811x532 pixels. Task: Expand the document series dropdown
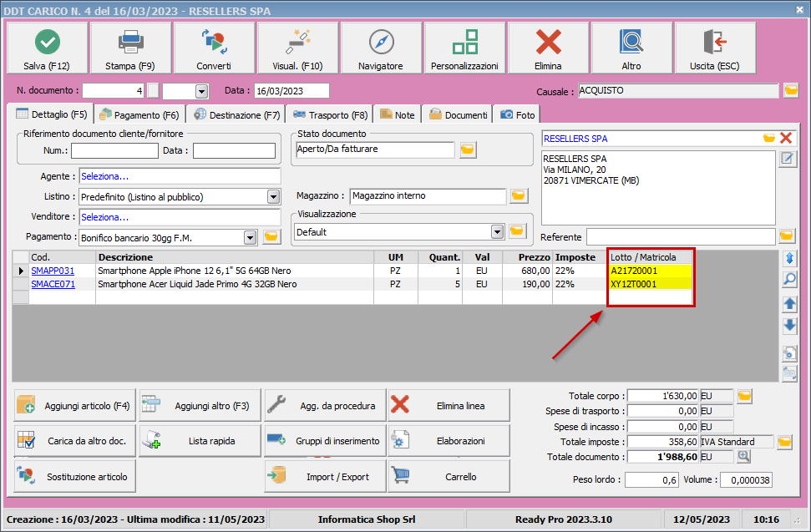[x=202, y=92]
